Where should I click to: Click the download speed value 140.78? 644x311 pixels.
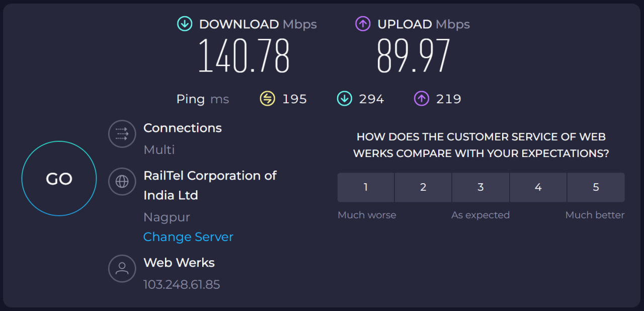(244, 55)
